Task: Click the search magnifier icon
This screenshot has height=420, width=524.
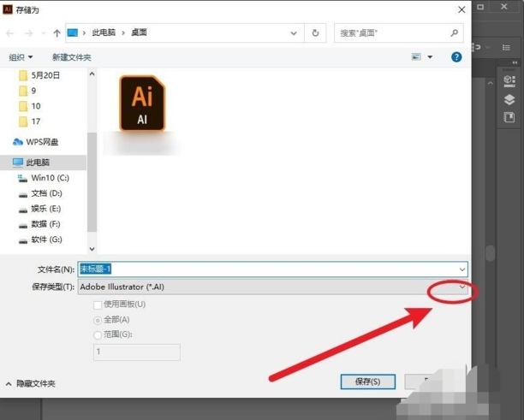Action: (454, 33)
